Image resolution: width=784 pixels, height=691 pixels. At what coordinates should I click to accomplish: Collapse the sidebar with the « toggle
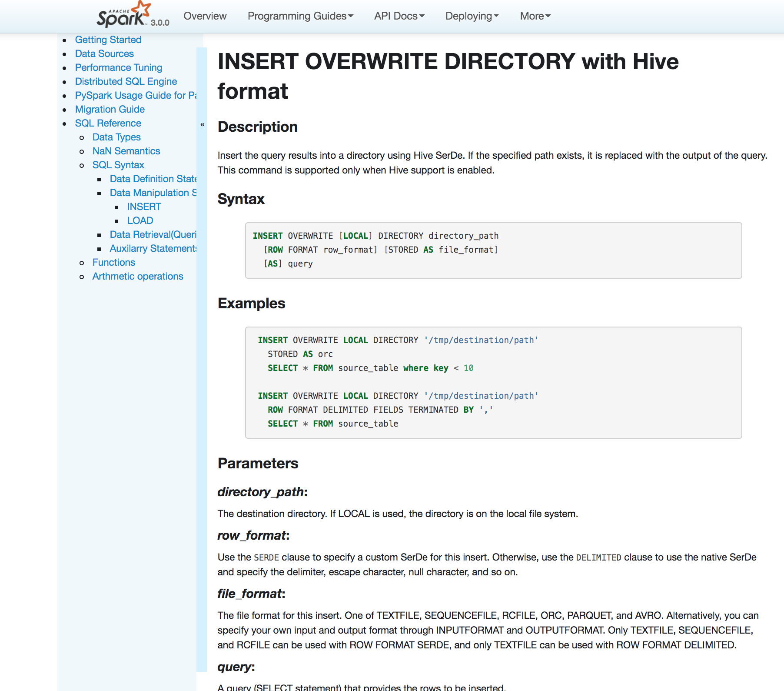pos(202,124)
